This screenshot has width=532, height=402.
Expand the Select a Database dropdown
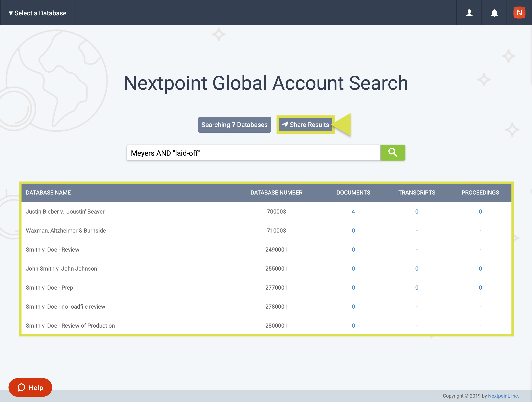click(x=37, y=13)
